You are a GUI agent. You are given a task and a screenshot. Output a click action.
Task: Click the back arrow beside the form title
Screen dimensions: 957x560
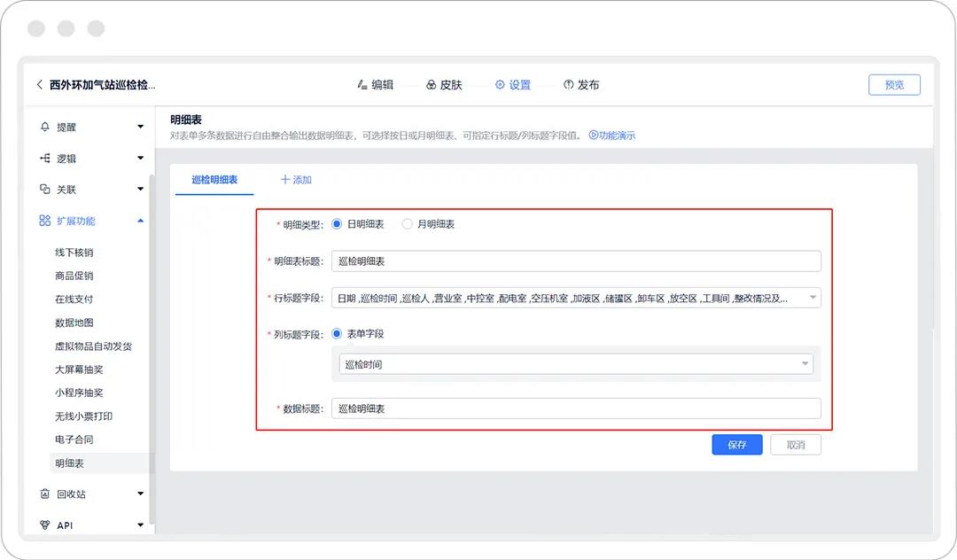(x=39, y=85)
